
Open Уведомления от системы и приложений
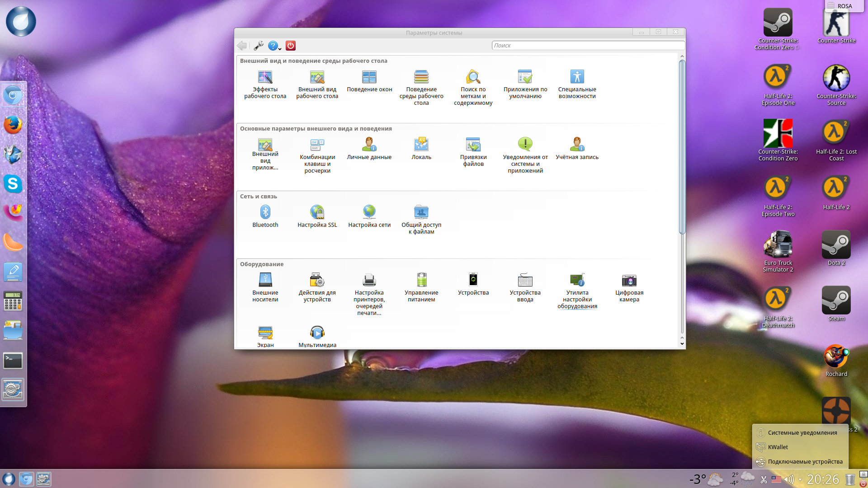coord(525,145)
